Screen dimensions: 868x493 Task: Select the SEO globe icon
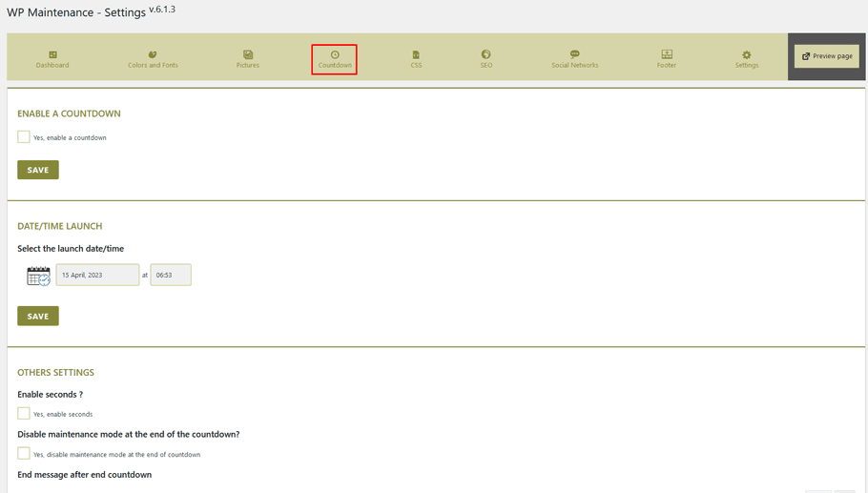pos(486,54)
